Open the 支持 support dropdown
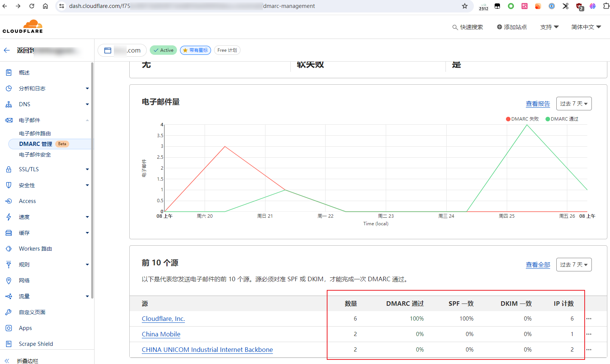 [549, 27]
